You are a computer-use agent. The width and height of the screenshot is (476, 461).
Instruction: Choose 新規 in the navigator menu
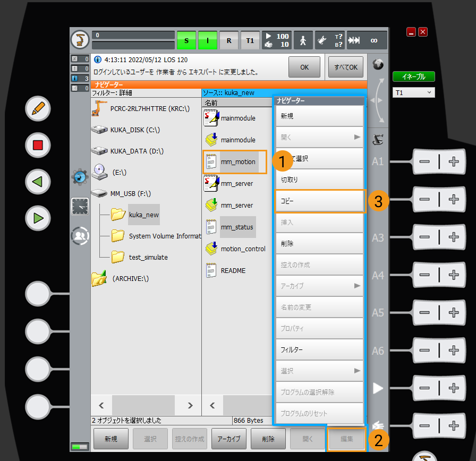point(319,116)
